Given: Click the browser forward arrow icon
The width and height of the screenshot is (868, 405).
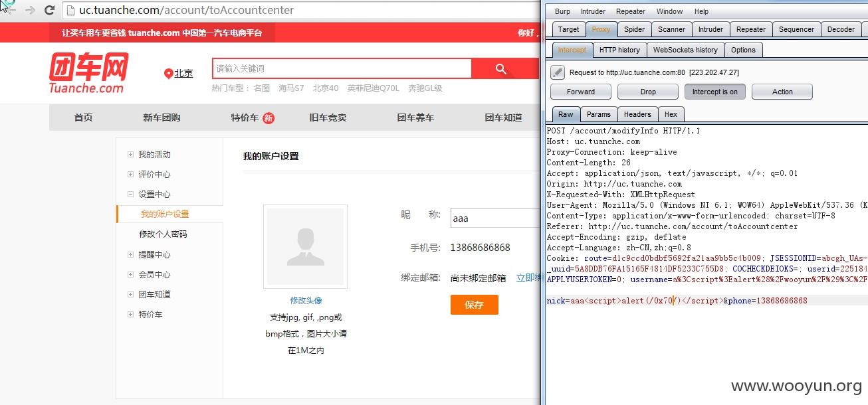Looking at the screenshot, I should click(30, 11).
